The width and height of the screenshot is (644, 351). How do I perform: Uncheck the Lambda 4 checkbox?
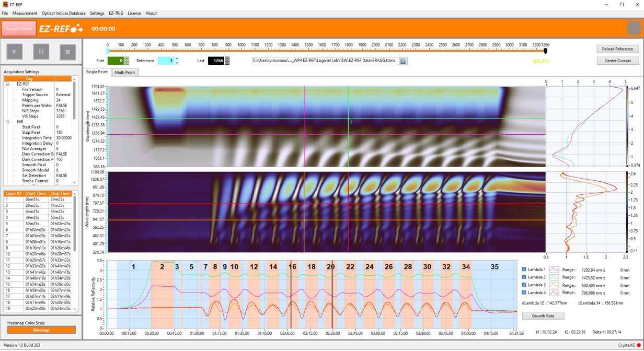[x=524, y=293]
